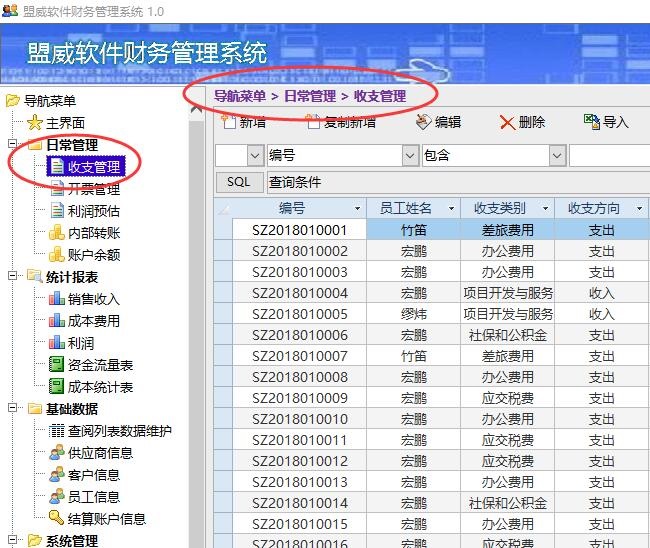Open the 主界面 star icon
Viewport: 650px width, 548px height.
(x=34, y=123)
